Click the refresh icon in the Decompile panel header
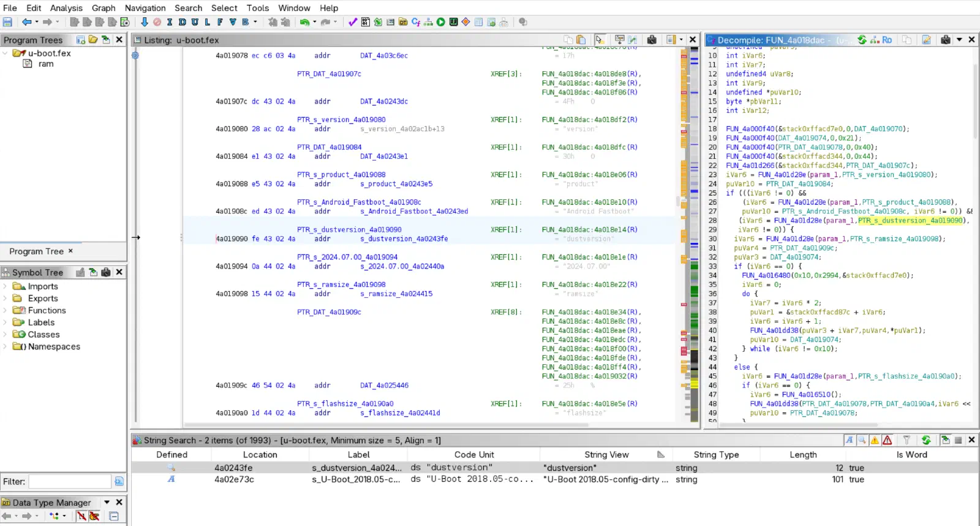The width and height of the screenshot is (980, 526). (x=862, y=40)
